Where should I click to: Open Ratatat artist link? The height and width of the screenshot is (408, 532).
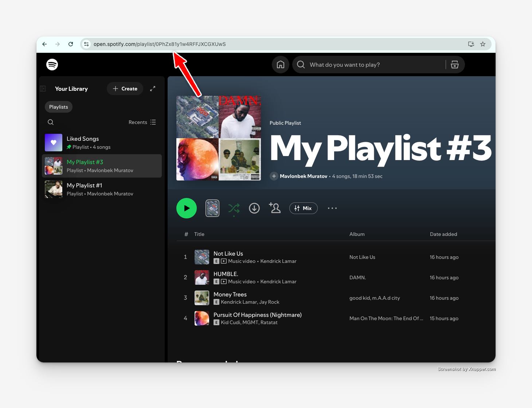tap(269, 322)
